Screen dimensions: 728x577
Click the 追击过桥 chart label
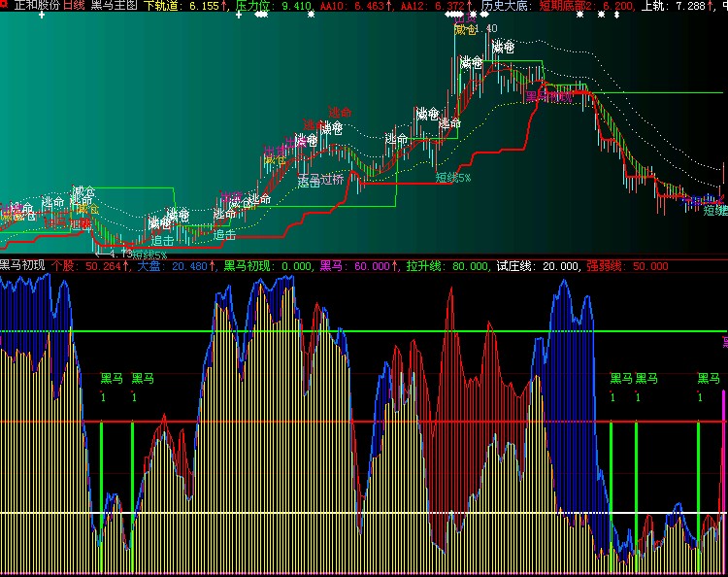point(320,181)
